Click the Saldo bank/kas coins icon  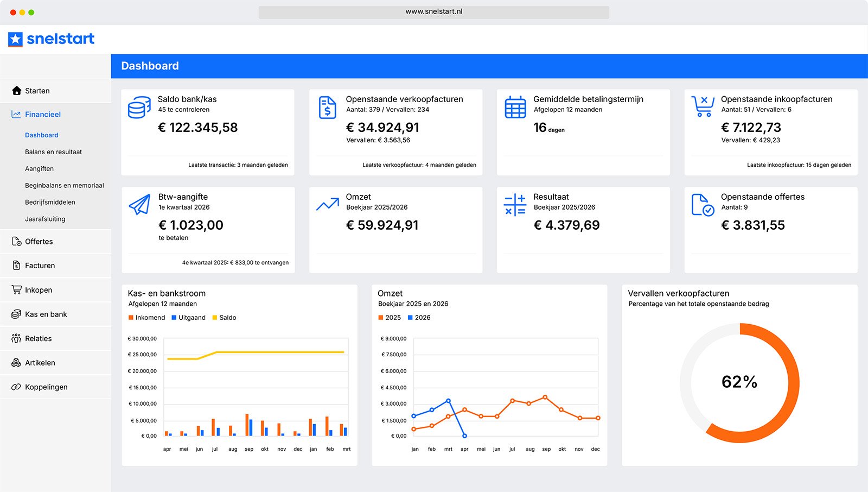click(x=139, y=108)
